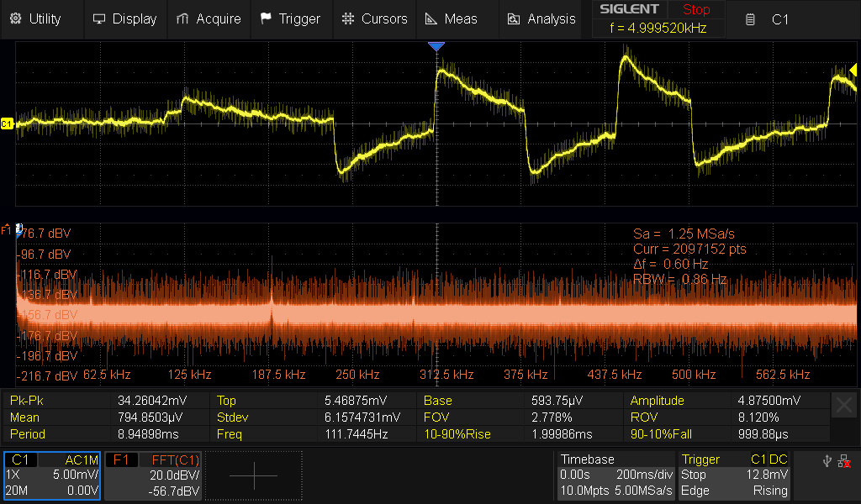Click the F1 math trace marker

[8, 228]
